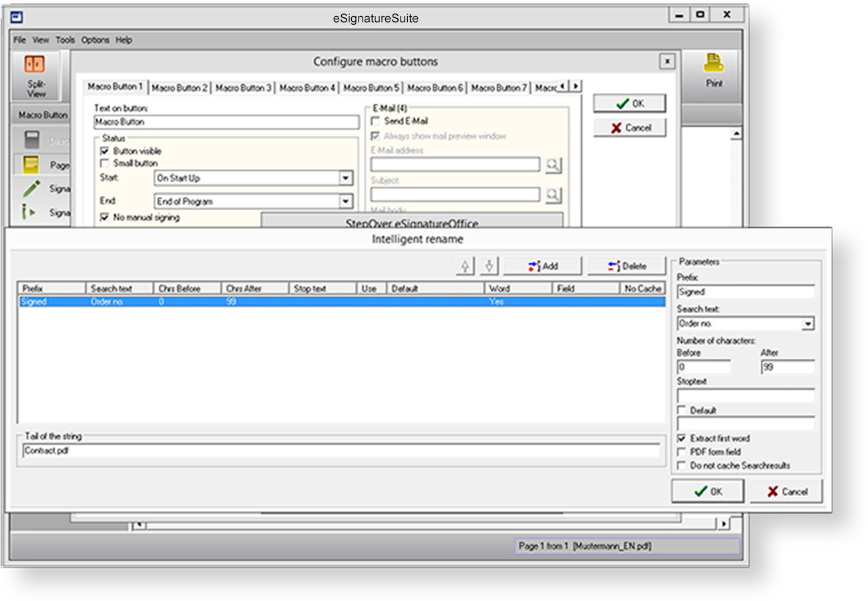Image resolution: width=868 pixels, height=601 pixels.
Task: Click Add in Intelligent rename dialog
Action: pos(543,266)
